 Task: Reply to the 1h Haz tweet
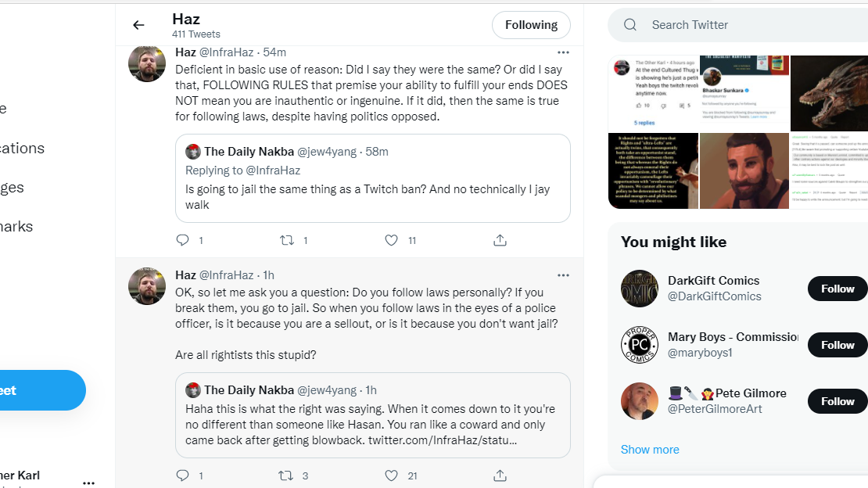click(183, 475)
